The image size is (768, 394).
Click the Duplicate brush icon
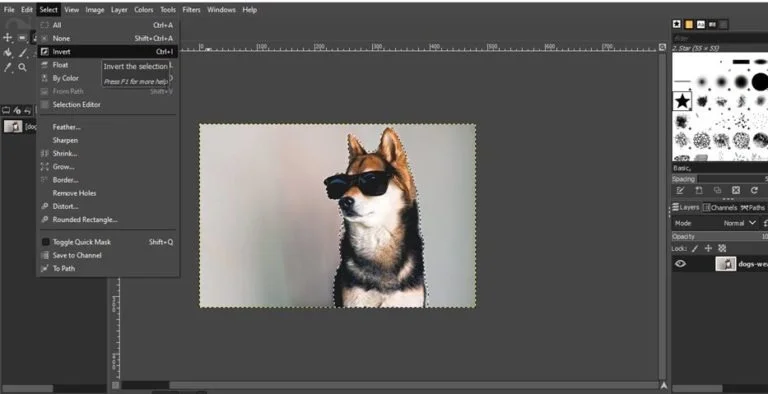[x=718, y=190]
